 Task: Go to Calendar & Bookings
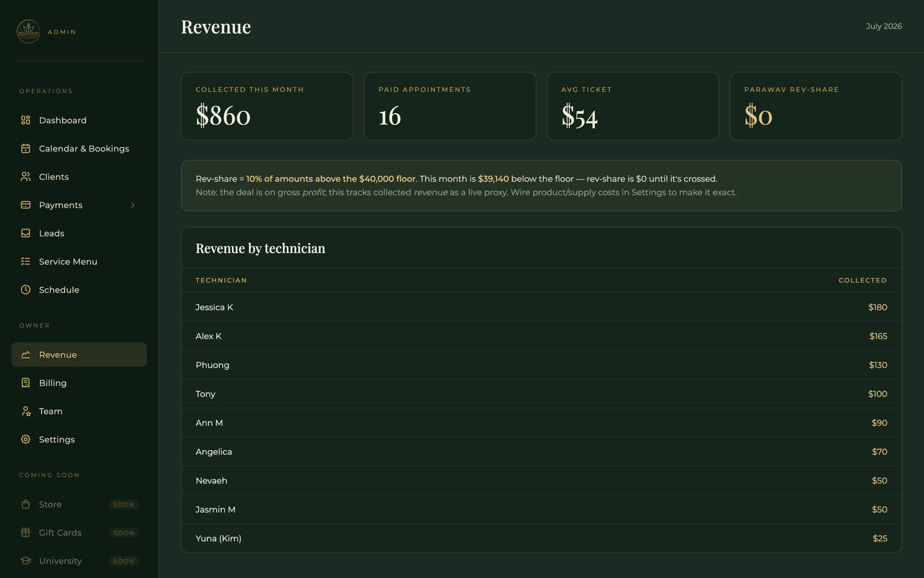click(79, 149)
